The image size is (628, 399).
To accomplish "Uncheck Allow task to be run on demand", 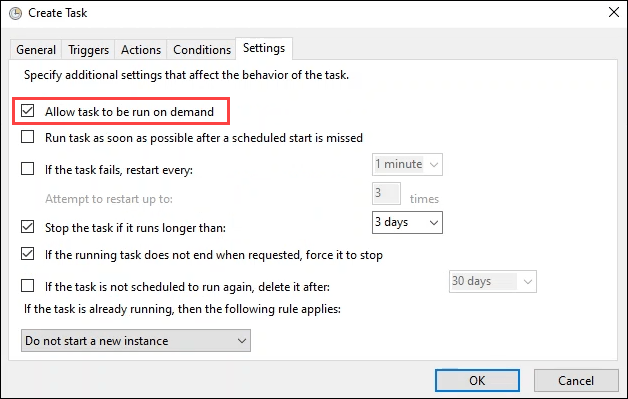I will pyautogui.click(x=28, y=111).
